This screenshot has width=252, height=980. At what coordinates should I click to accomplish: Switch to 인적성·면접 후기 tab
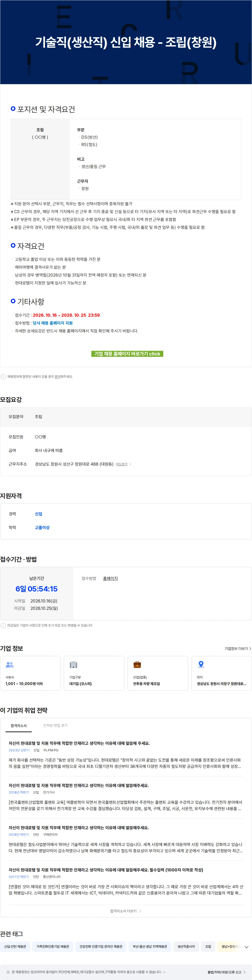(x=55, y=725)
